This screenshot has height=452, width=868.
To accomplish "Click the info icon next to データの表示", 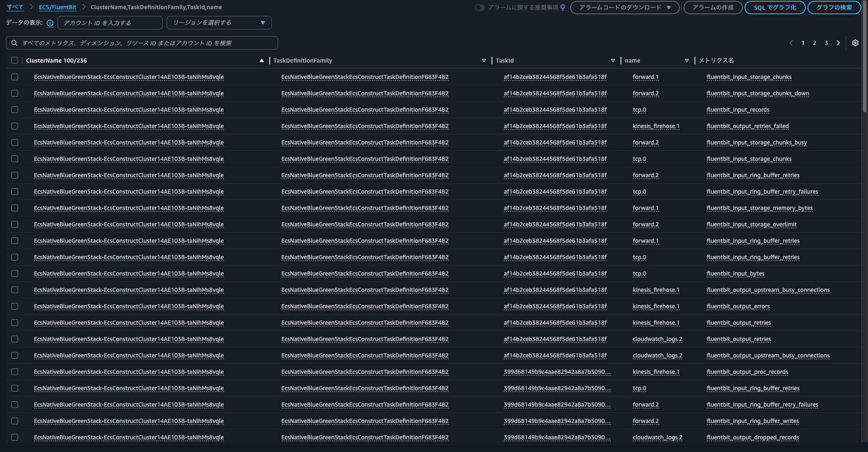I will click(50, 23).
